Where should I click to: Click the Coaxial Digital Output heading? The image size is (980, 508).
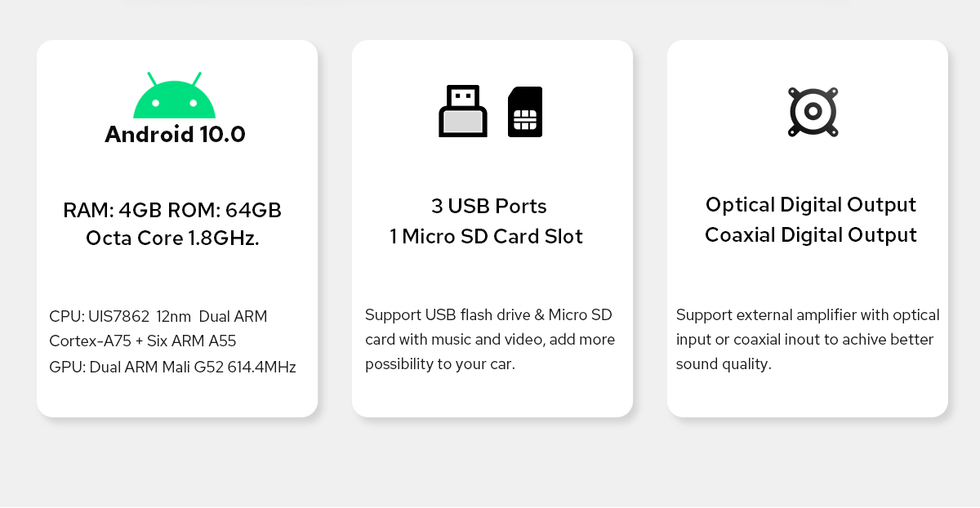click(x=811, y=235)
